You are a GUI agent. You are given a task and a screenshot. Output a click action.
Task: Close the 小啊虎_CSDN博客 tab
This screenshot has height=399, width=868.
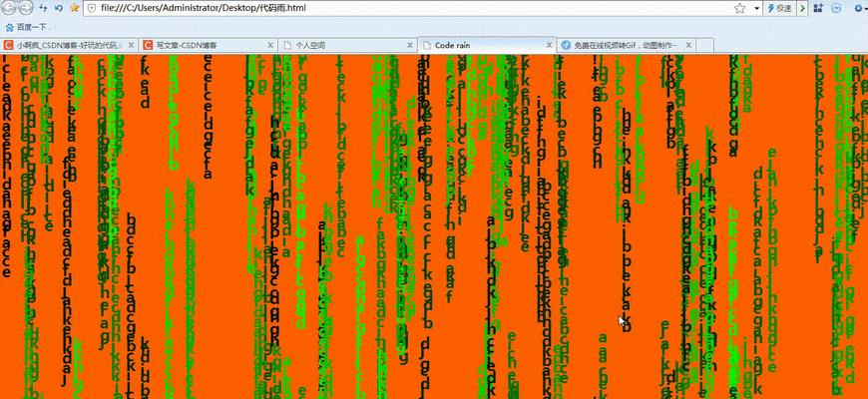coord(131,45)
